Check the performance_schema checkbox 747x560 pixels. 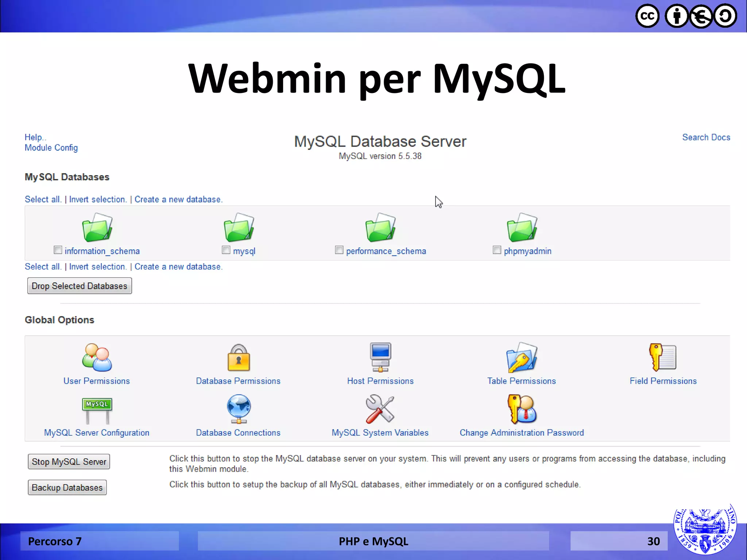(339, 250)
